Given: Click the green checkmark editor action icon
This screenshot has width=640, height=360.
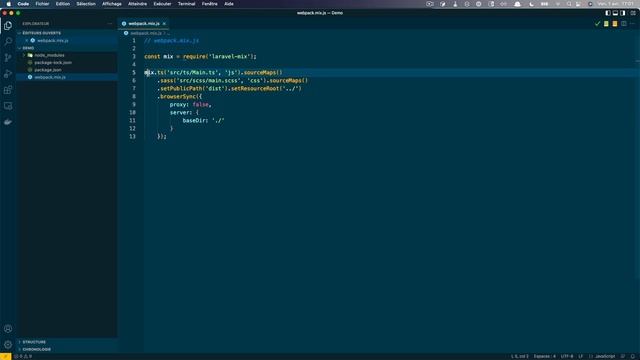Looking at the screenshot, I should point(598,24).
